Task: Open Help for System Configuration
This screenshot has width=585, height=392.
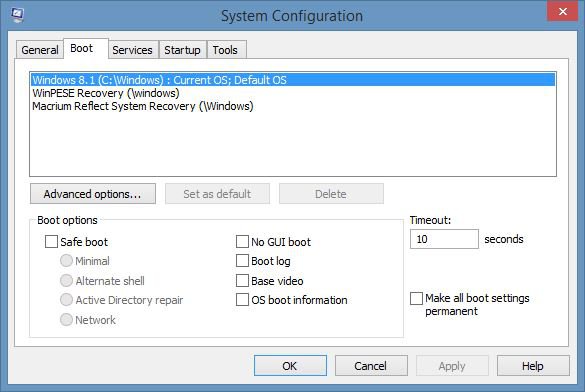Action: [x=533, y=366]
